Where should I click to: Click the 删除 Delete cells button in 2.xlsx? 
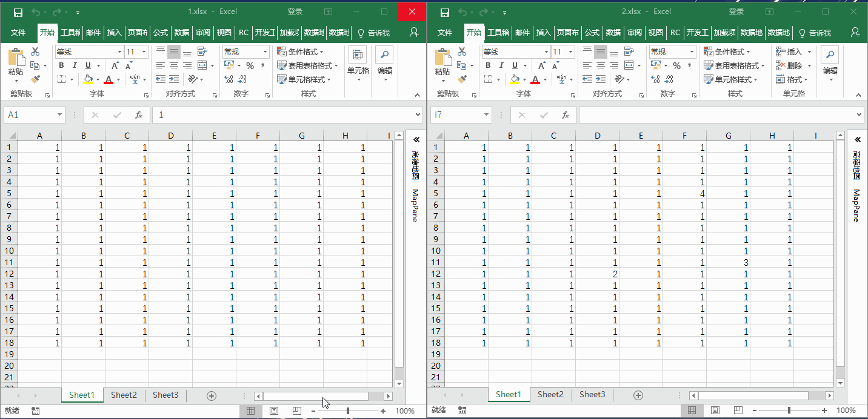pyautogui.click(x=793, y=65)
